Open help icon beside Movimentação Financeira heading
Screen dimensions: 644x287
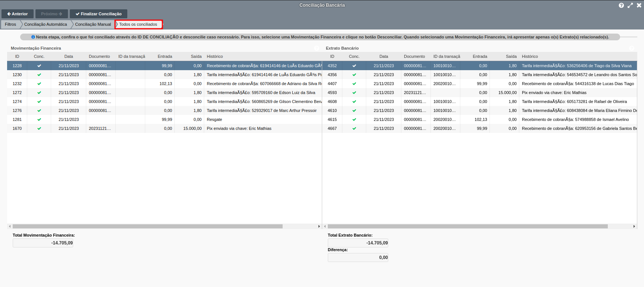pyautogui.click(x=317, y=48)
